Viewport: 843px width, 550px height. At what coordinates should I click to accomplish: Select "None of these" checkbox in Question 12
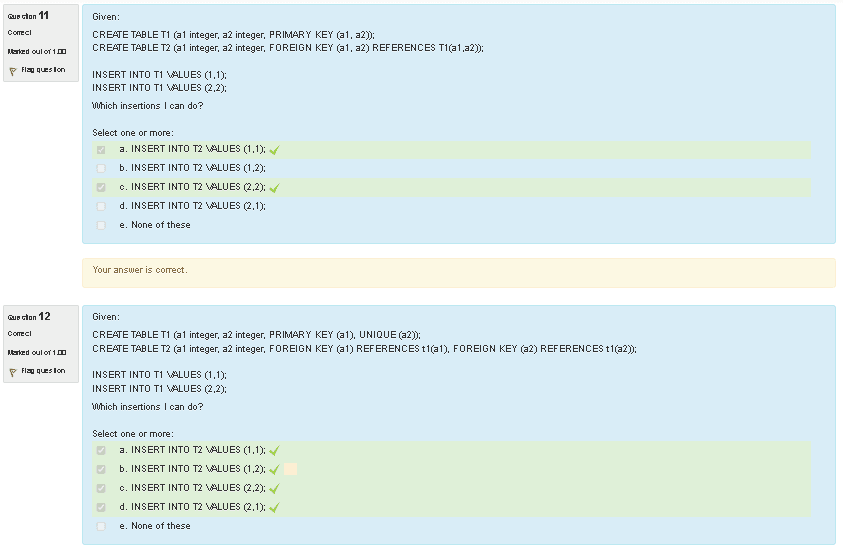tap(101, 526)
